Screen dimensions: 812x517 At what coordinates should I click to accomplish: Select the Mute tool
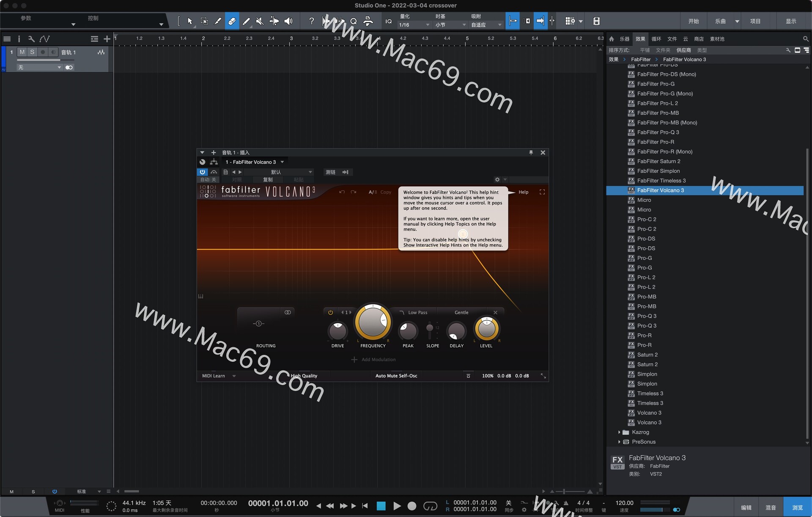point(260,21)
